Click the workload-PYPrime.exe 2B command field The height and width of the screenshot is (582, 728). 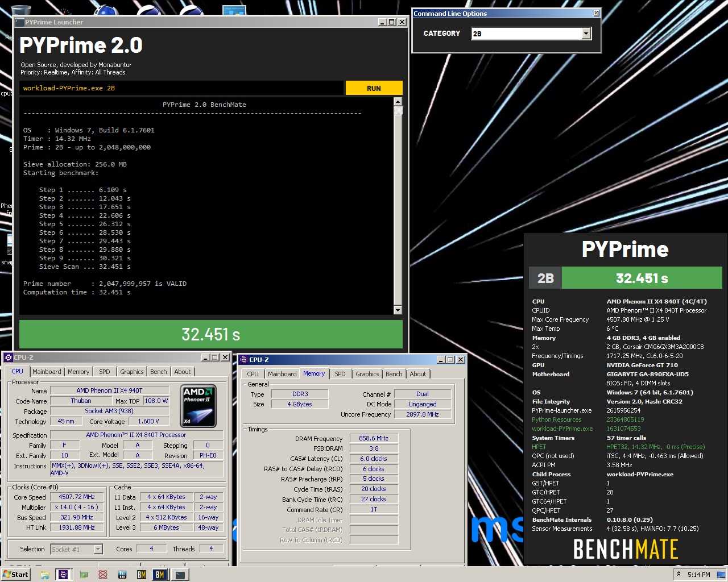[x=181, y=88]
